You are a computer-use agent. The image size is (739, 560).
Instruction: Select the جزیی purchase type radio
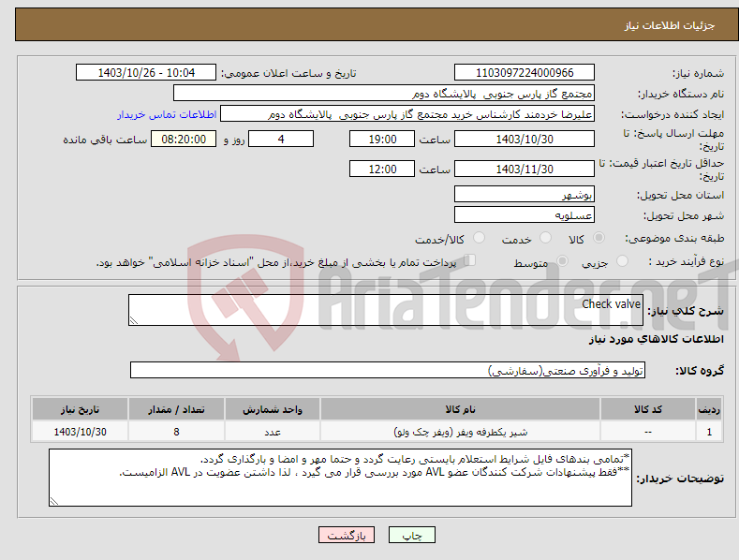pyautogui.click(x=622, y=260)
